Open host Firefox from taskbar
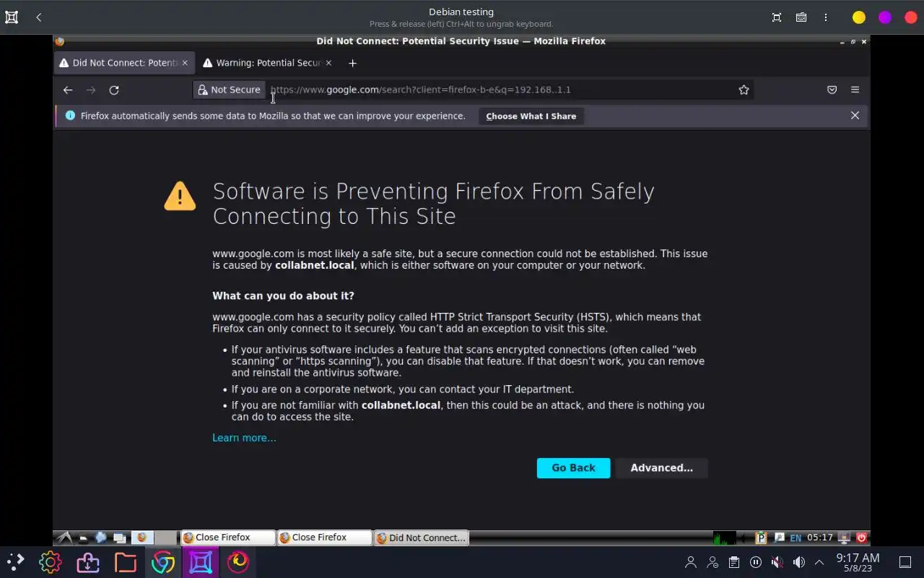This screenshot has width=924, height=578. (237, 561)
